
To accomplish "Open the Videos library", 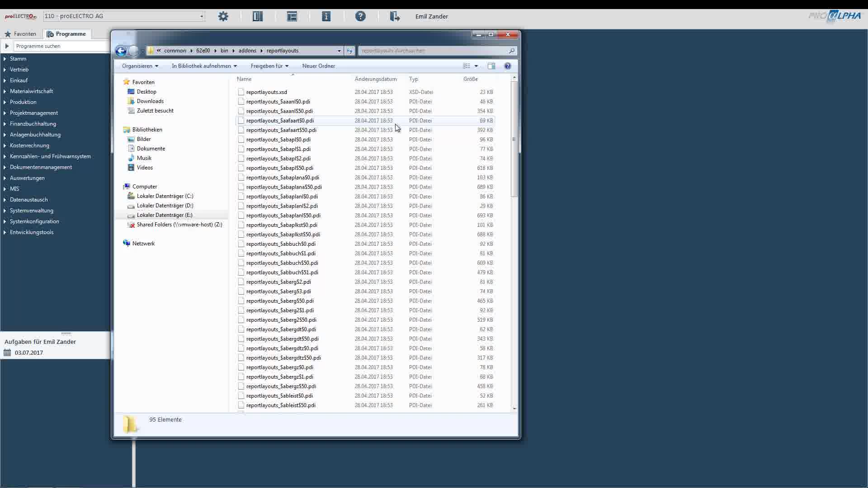I will pos(145,168).
